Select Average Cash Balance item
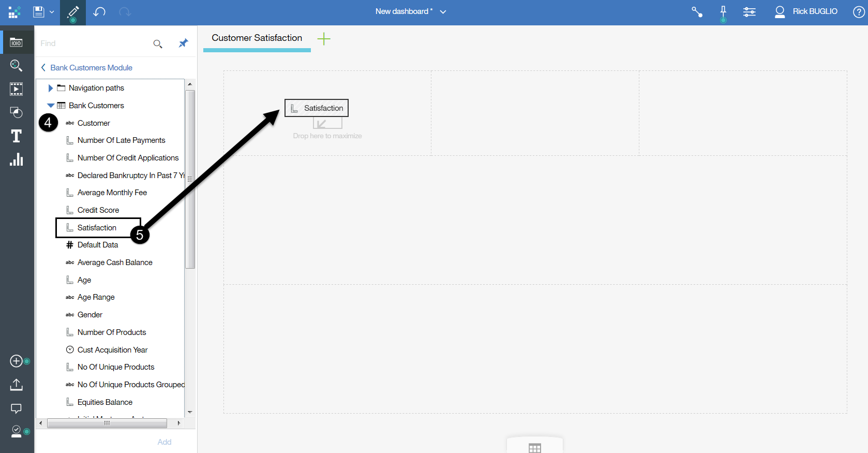The width and height of the screenshot is (868, 453). tap(115, 262)
